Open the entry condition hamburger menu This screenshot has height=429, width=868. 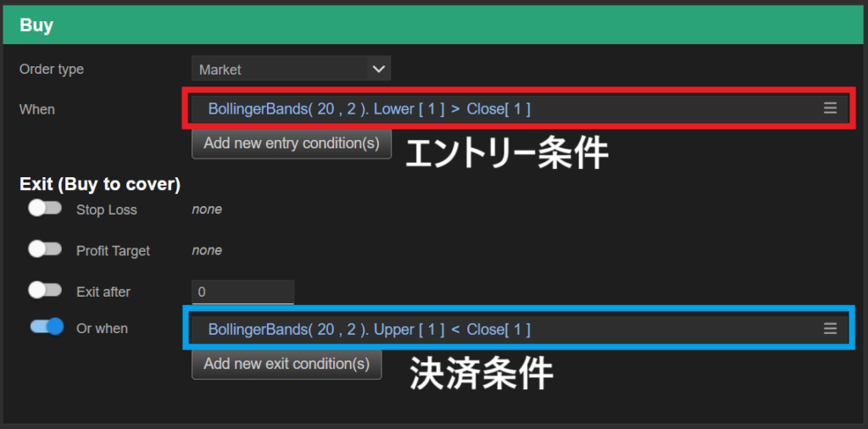830,108
